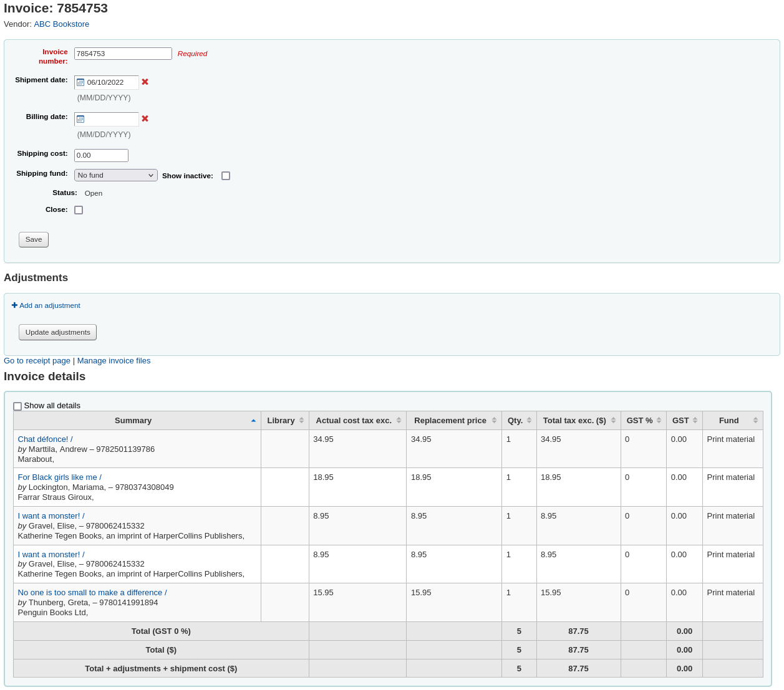Go to receipt page
Viewport: 784px width, 690px height.
point(37,360)
